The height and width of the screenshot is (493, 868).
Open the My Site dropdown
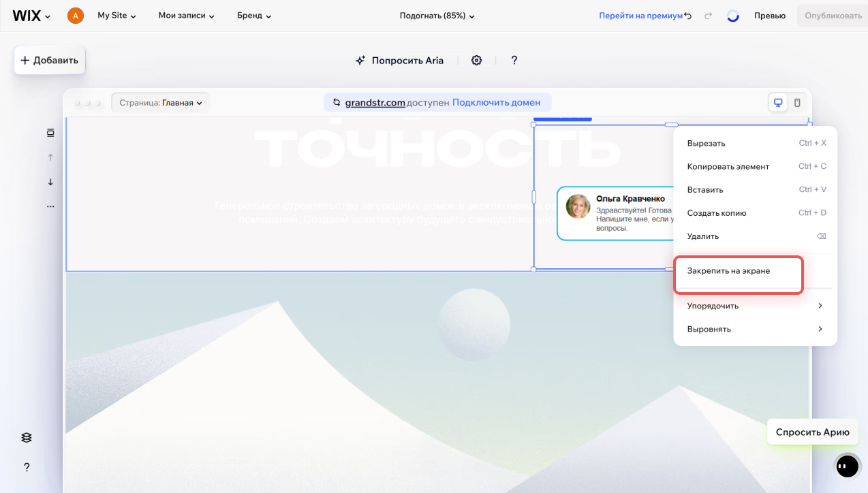coord(117,16)
